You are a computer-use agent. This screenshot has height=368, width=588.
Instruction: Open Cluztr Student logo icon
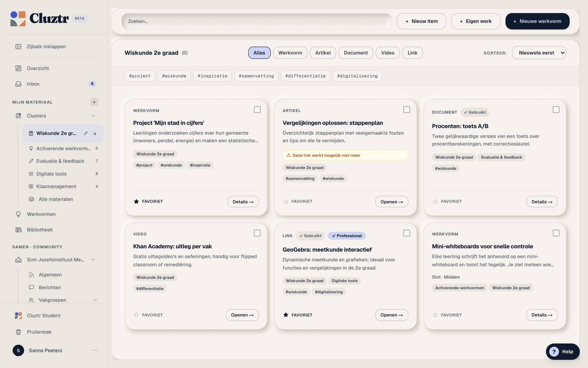(18, 316)
